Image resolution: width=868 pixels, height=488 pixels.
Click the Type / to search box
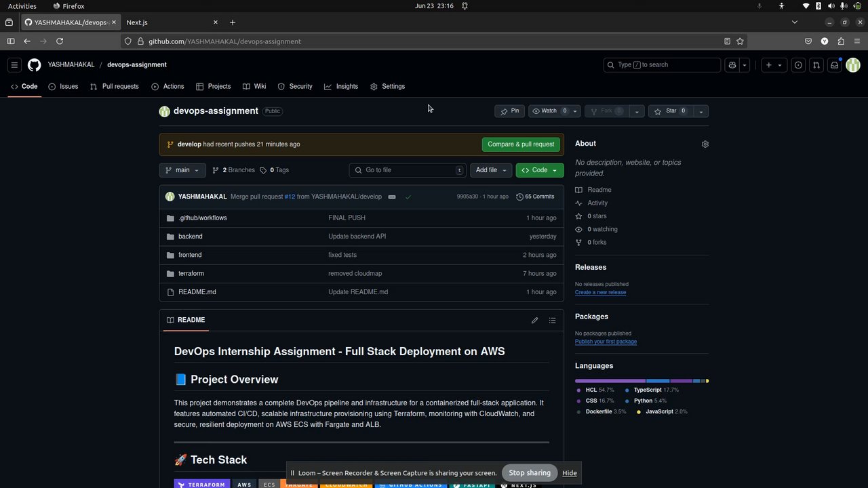point(662,65)
